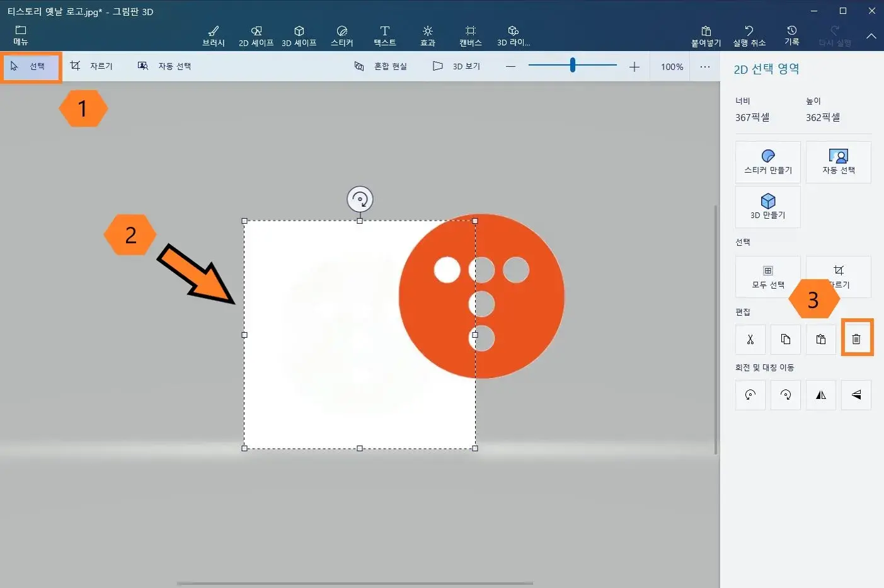884x588 pixels.
Task: Click the copy icon in 편집
Action: (x=786, y=340)
